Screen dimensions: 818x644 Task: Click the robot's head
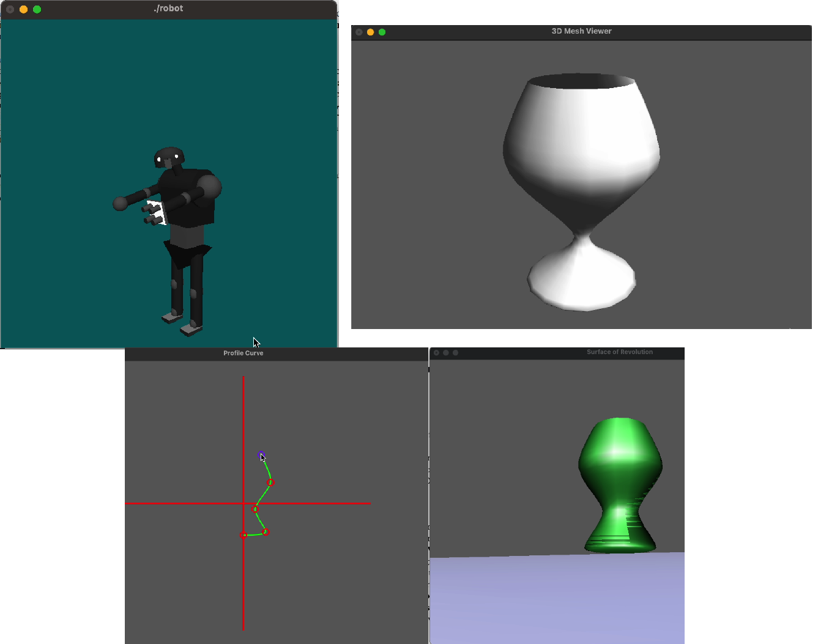tap(169, 157)
